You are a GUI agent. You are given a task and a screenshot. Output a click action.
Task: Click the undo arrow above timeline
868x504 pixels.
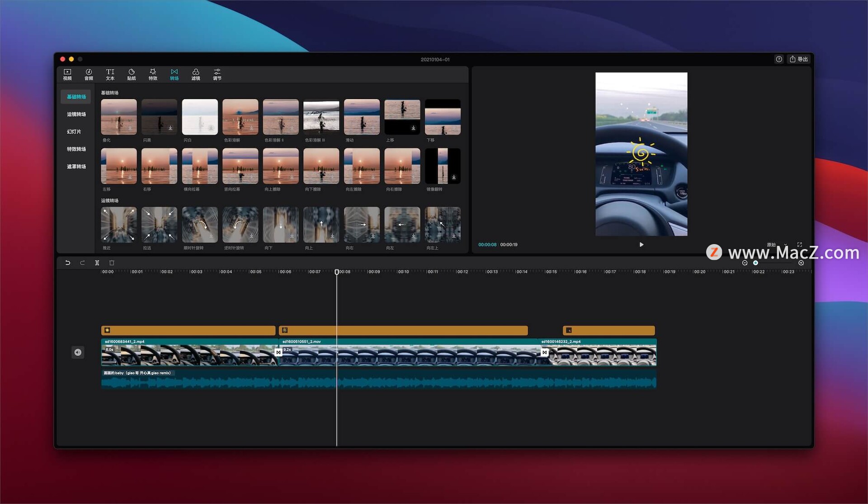(x=67, y=263)
